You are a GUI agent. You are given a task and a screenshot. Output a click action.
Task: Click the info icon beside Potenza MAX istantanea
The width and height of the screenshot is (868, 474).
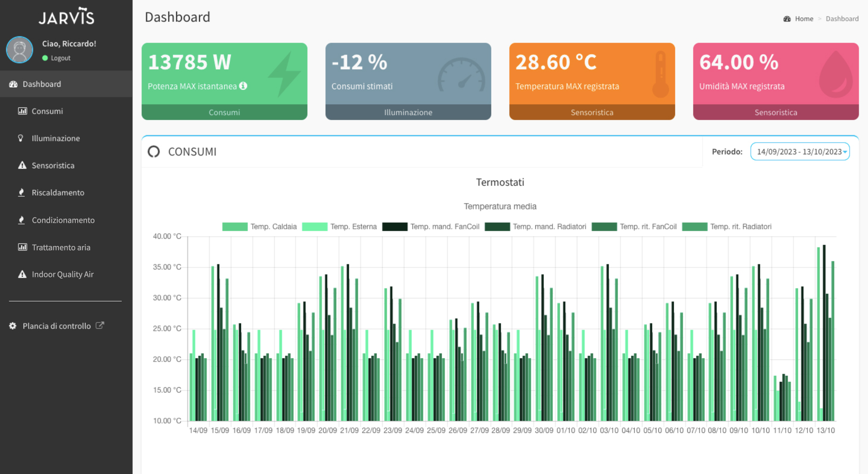(243, 86)
